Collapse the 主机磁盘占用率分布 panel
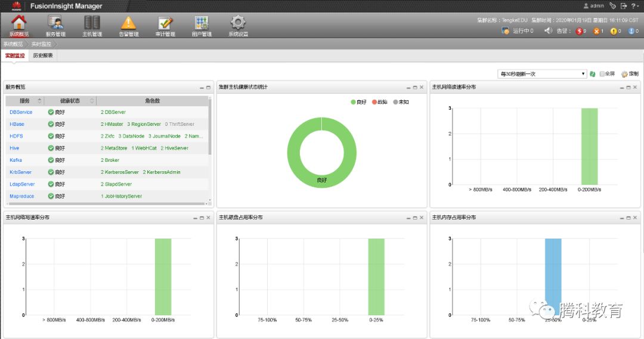The height and width of the screenshot is (339, 644). coord(408,218)
